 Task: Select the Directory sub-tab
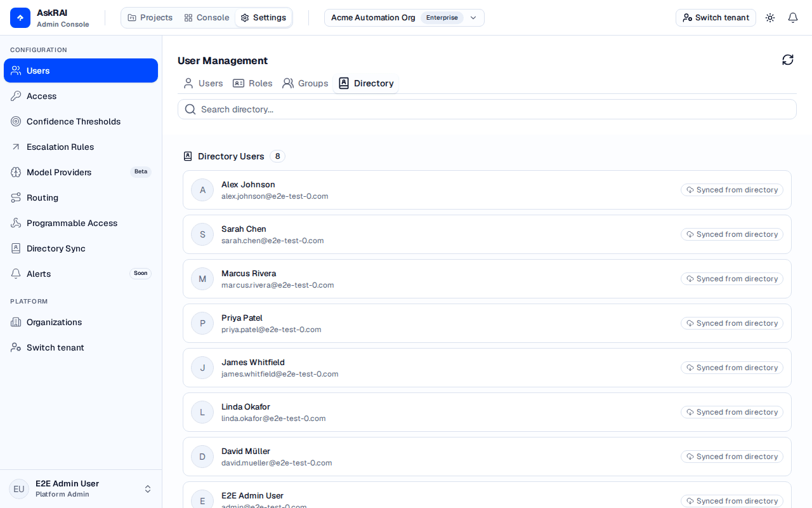pyautogui.click(x=366, y=83)
